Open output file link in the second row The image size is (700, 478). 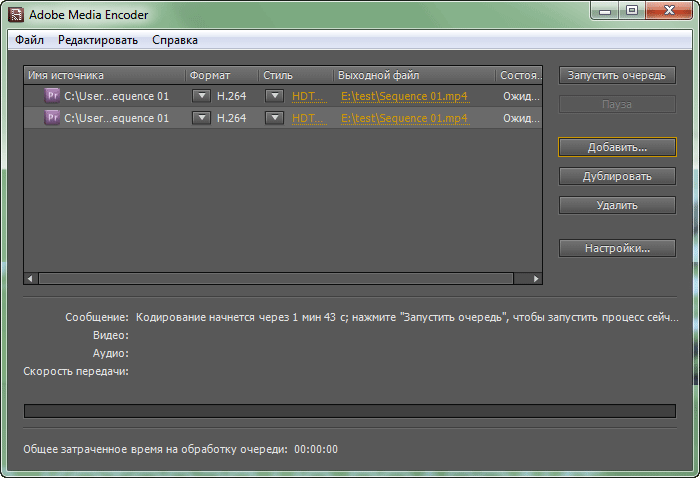coord(405,118)
